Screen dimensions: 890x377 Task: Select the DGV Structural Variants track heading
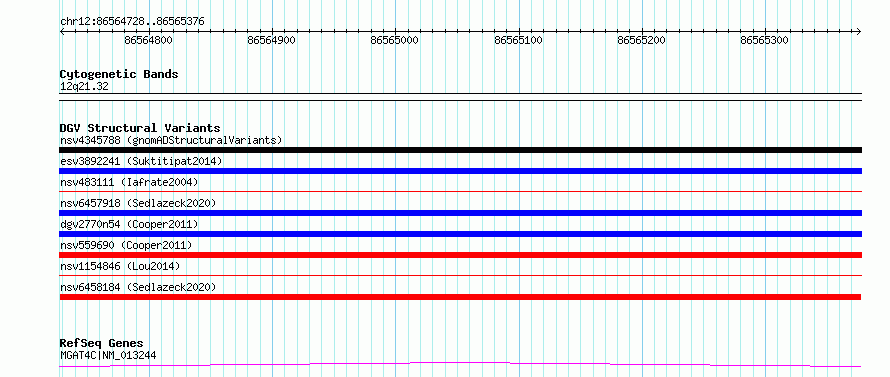tap(140, 128)
